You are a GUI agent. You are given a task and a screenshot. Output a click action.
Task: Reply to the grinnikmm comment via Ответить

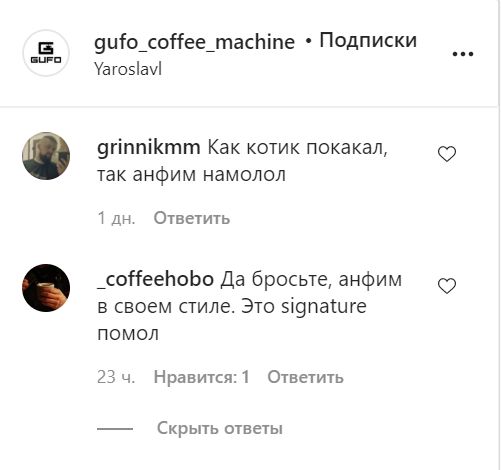coord(192,218)
